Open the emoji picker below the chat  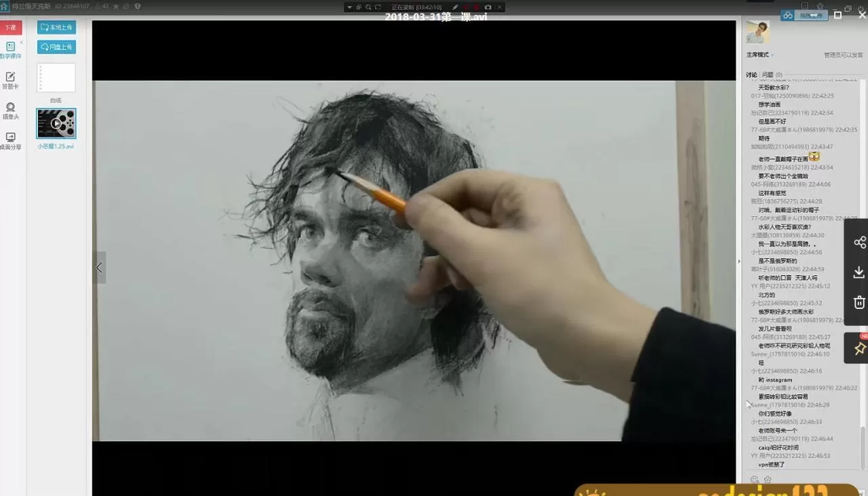pyautogui.click(x=755, y=480)
